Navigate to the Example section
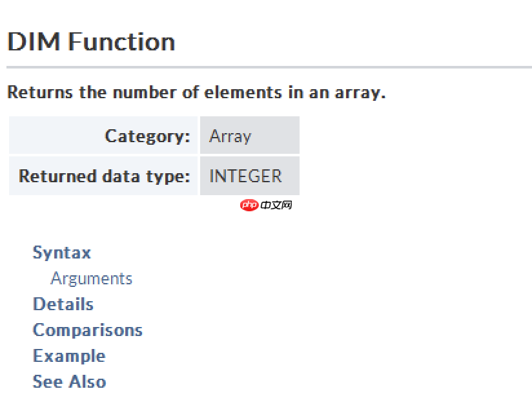Screen dimensions: 532x411 tap(69, 356)
